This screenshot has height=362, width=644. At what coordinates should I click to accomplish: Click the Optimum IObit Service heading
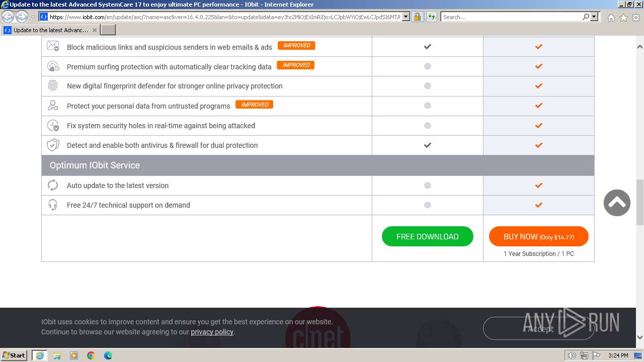click(x=95, y=165)
